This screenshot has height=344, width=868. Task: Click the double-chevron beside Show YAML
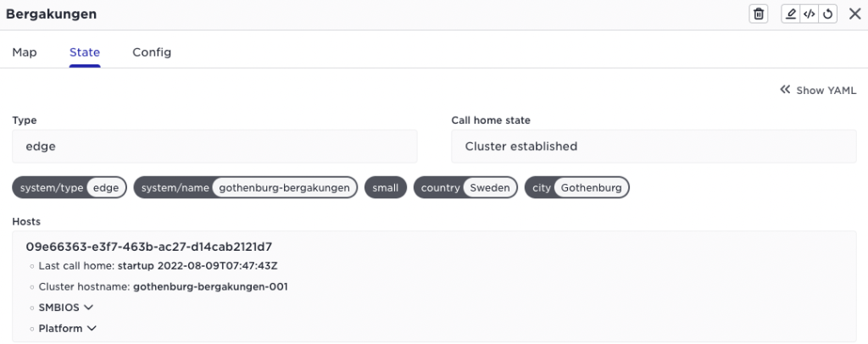(785, 90)
